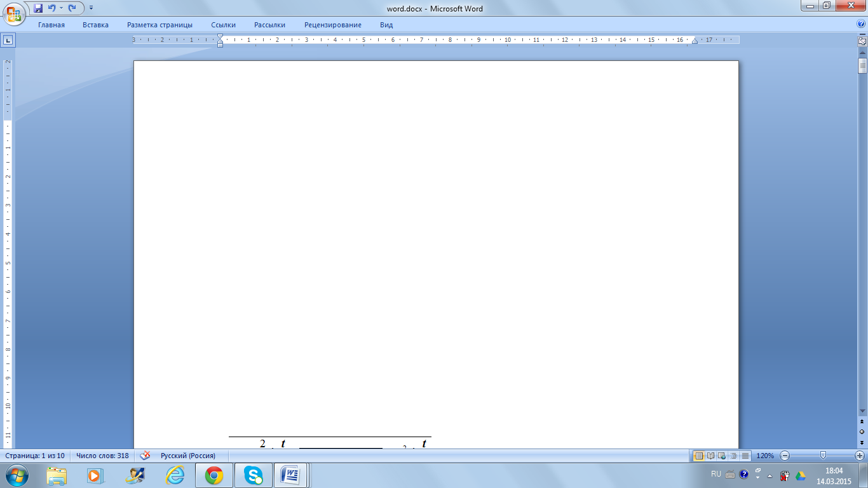Click the Word taskbar button
This screenshot has width=868, height=488.
click(292, 475)
